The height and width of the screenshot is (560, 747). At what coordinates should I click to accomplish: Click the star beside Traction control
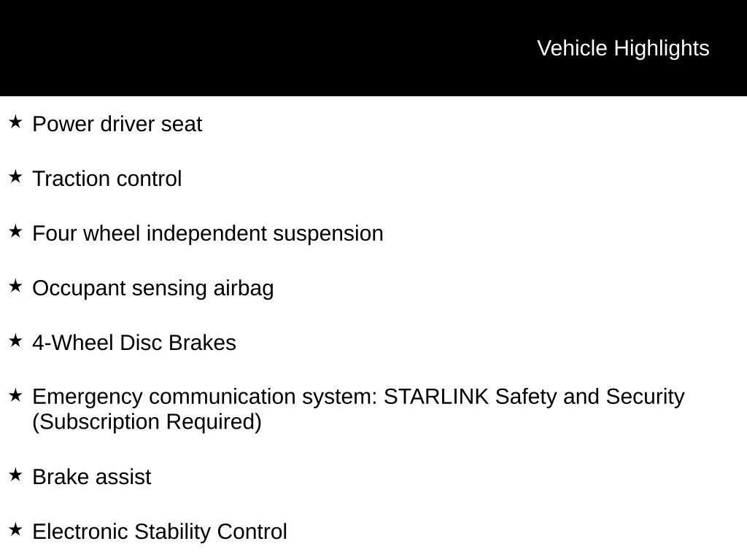coord(15,176)
